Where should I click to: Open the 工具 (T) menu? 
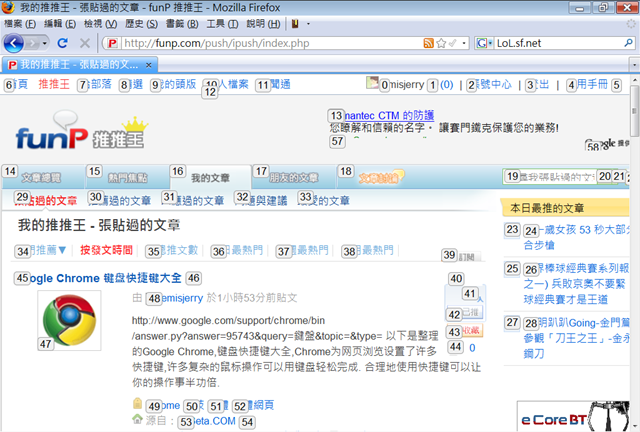(222, 24)
